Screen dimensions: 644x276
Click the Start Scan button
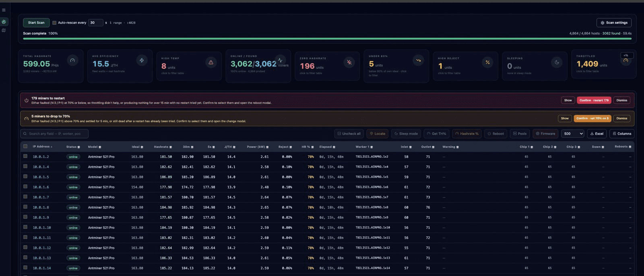tap(36, 23)
